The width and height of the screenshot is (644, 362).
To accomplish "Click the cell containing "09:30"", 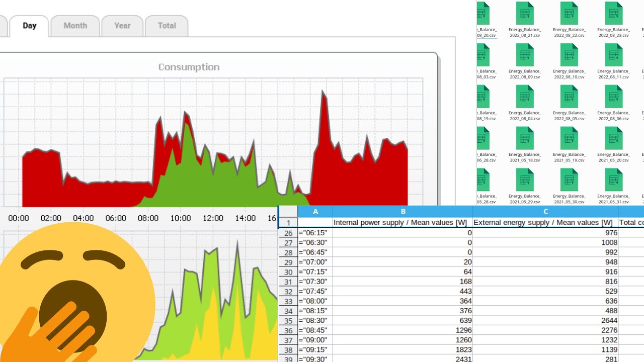I will (x=315, y=358).
